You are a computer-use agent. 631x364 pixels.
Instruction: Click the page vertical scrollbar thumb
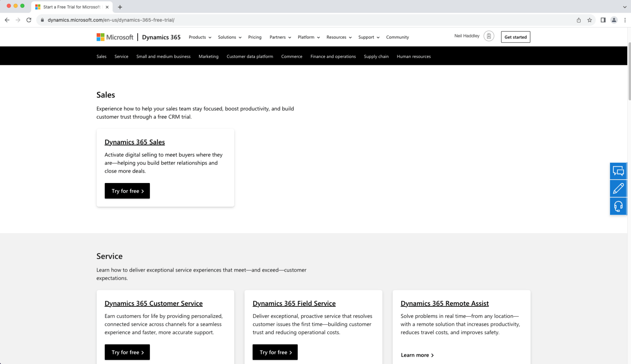tap(629, 71)
